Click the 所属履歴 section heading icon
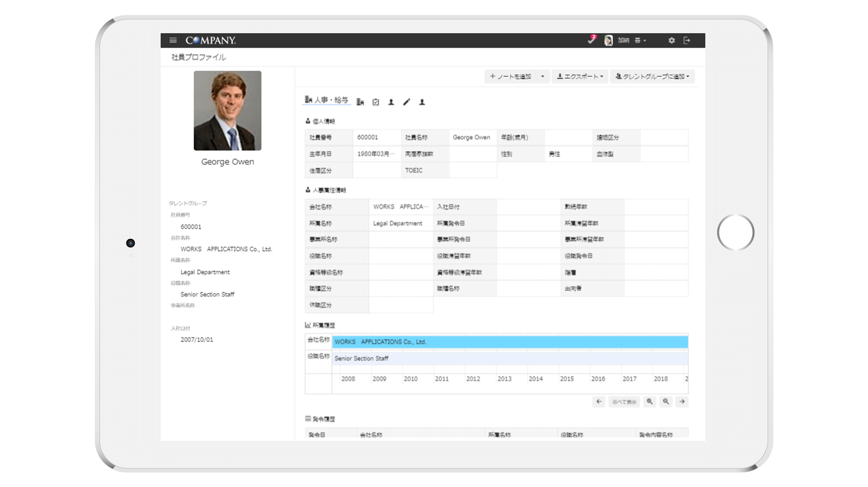Screen dimensions: 868x487 308,325
